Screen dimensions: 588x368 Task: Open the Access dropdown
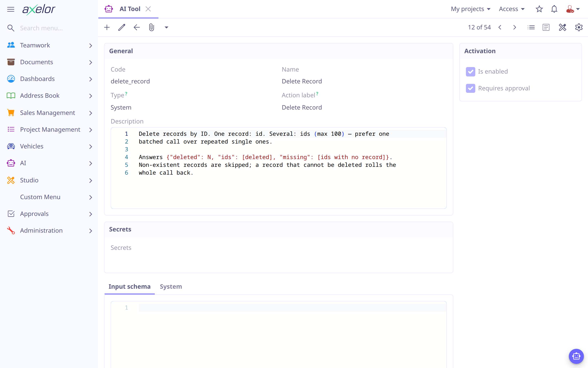tap(512, 9)
